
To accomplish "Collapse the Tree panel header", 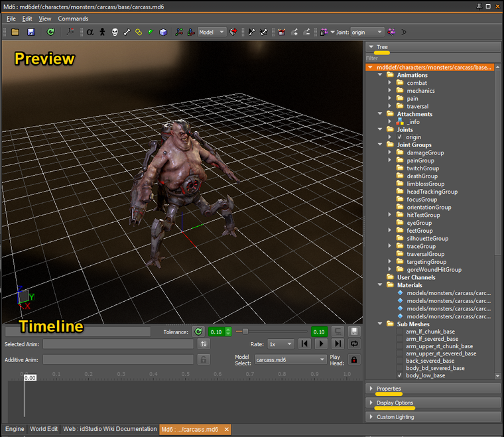I will (433, 47).
